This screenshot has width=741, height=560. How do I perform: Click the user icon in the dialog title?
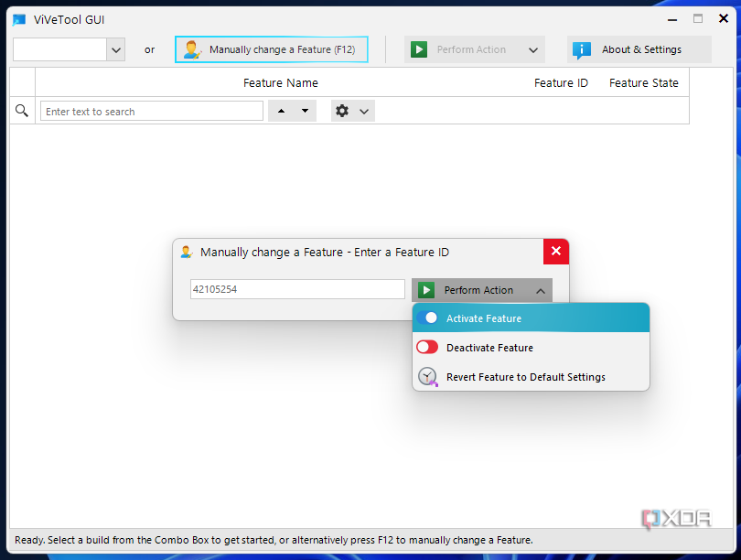pyautogui.click(x=187, y=252)
